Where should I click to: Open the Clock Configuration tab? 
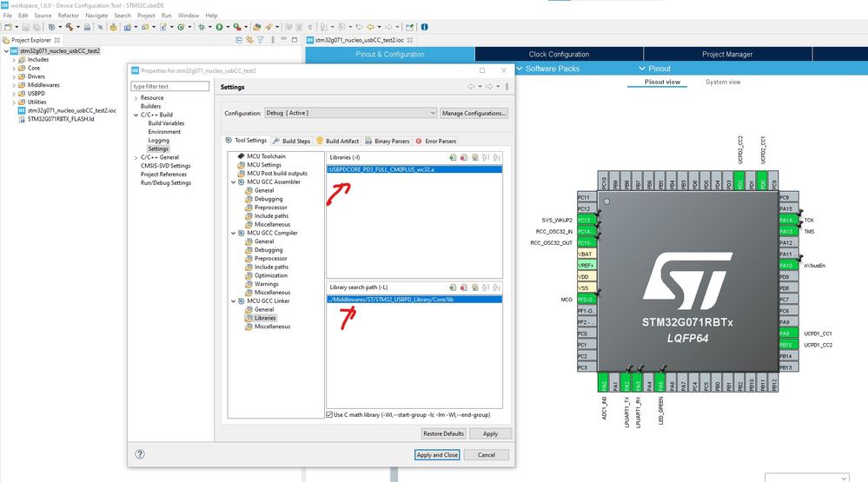pos(559,54)
